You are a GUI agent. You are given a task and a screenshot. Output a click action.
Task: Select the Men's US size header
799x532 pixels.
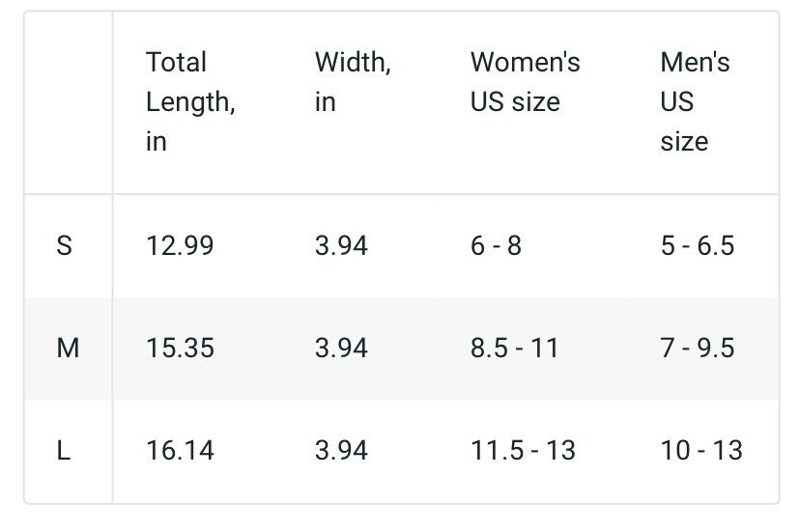[695, 101]
